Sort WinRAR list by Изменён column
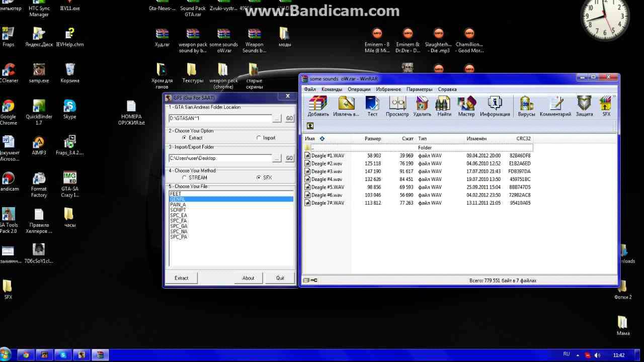Image resolution: width=644 pixels, height=362 pixels. click(476, 138)
